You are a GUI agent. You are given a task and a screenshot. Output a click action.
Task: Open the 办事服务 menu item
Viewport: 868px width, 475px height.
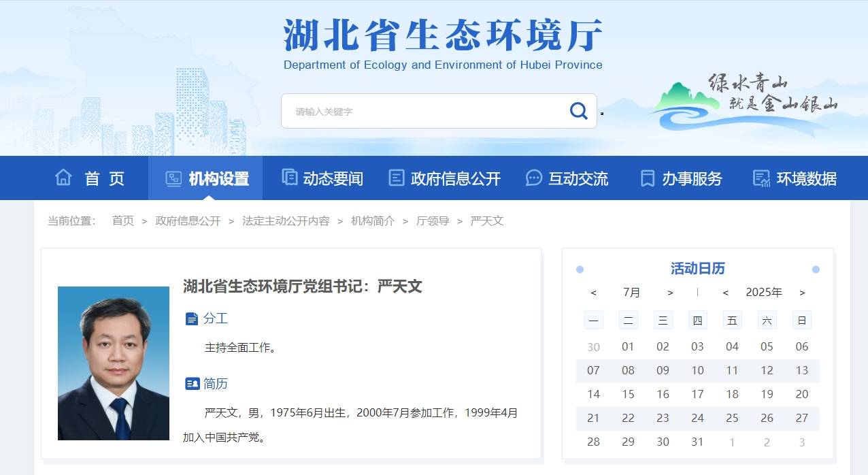(692, 179)
